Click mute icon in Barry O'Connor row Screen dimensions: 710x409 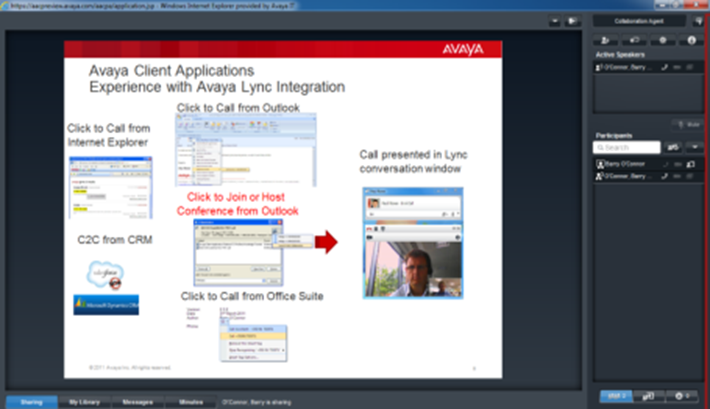pyautogui.click(x=678, y=164)
